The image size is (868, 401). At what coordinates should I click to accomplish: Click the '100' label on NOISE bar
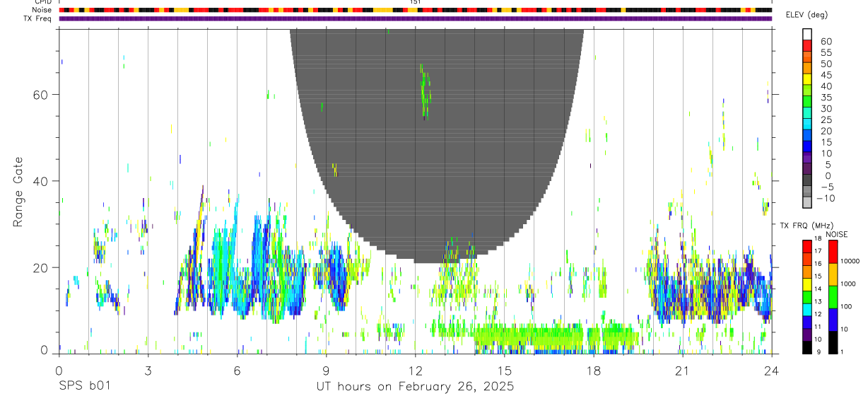(x=845, y=306)
